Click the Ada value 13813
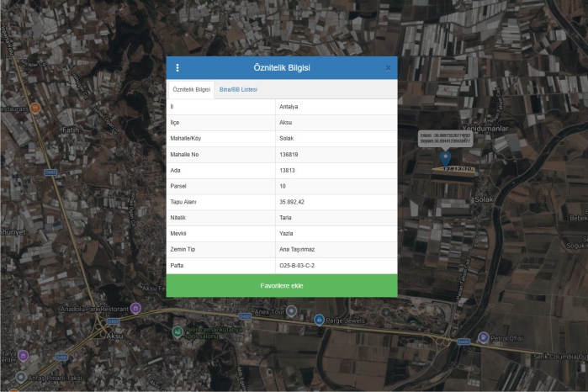This screenshot has width=588, height=392. 287,170
